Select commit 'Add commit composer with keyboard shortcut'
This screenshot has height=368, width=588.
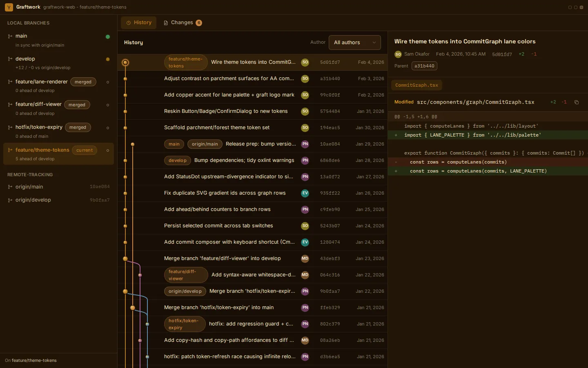coord(252,242)
